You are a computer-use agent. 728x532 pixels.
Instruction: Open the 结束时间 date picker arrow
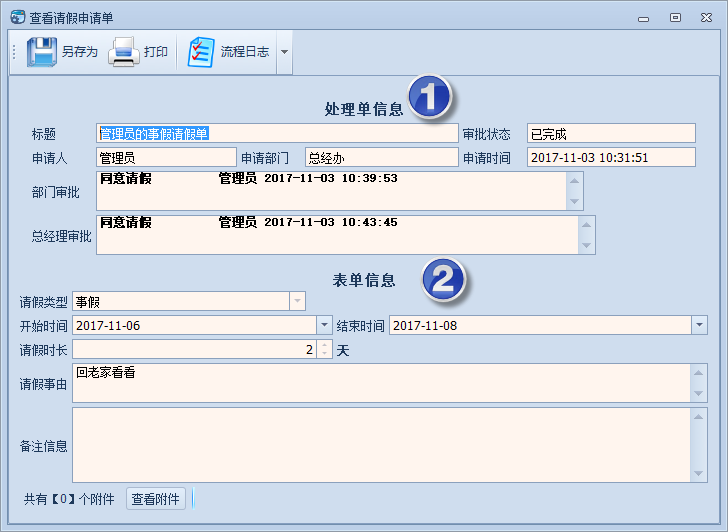click(x=699, y=325)
